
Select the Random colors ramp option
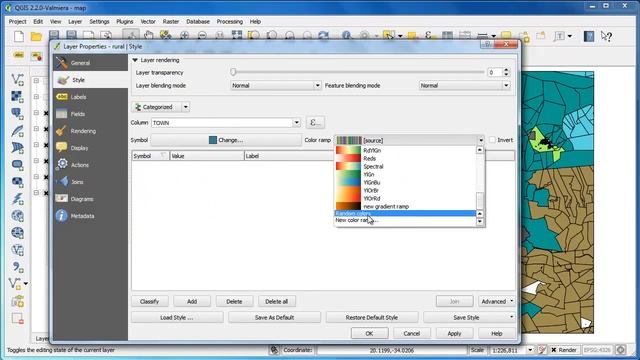(405, 213)
